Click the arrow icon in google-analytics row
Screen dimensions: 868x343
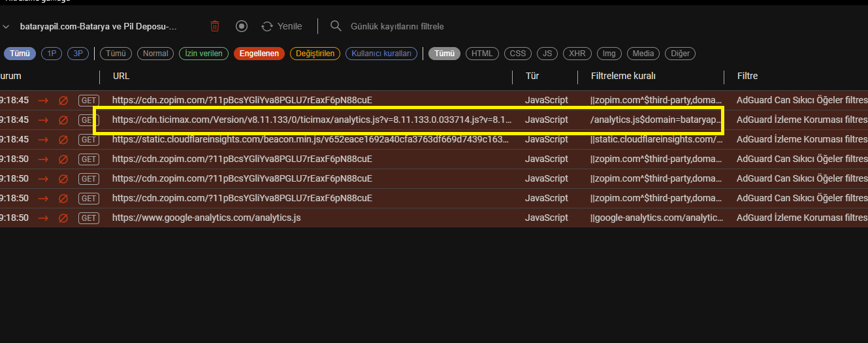click(44, 218)
